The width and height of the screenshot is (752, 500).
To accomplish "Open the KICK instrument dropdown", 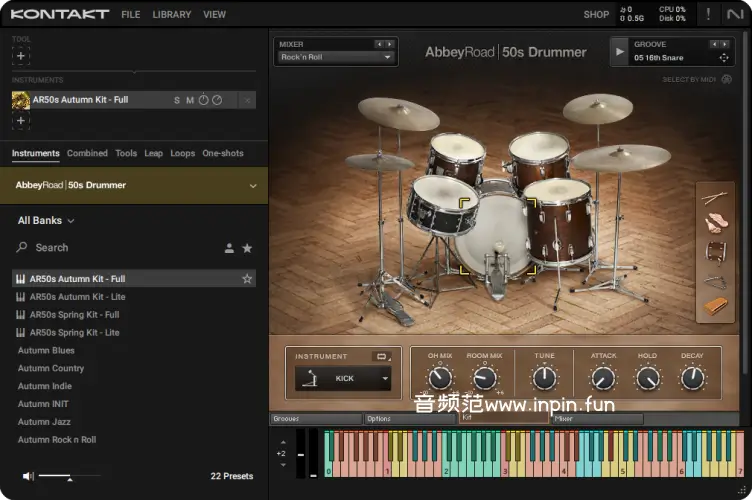I will pos(343,379).
